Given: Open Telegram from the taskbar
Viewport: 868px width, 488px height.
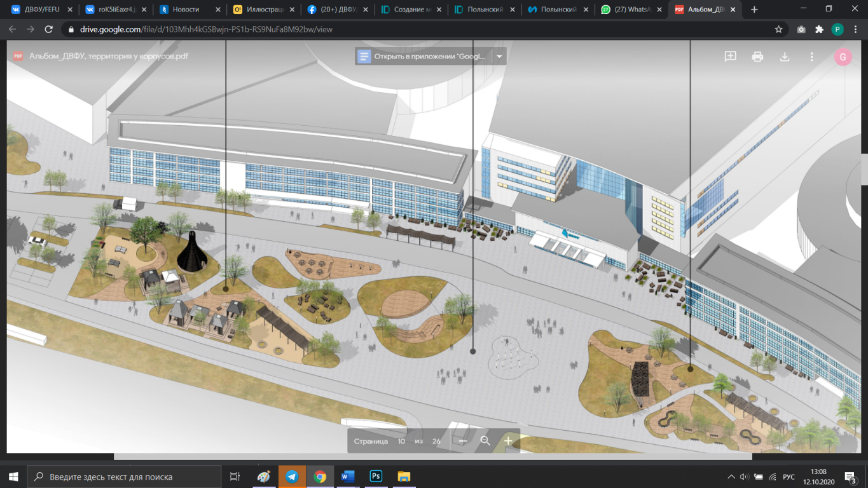Looking at the screenshot, I should click(x=292, y=477).
